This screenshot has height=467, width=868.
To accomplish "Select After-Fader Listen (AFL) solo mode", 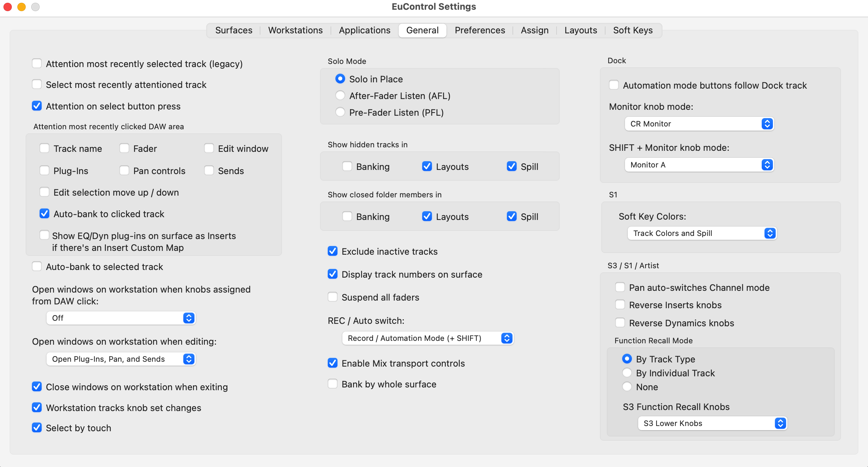I will [x=340, y=96].
